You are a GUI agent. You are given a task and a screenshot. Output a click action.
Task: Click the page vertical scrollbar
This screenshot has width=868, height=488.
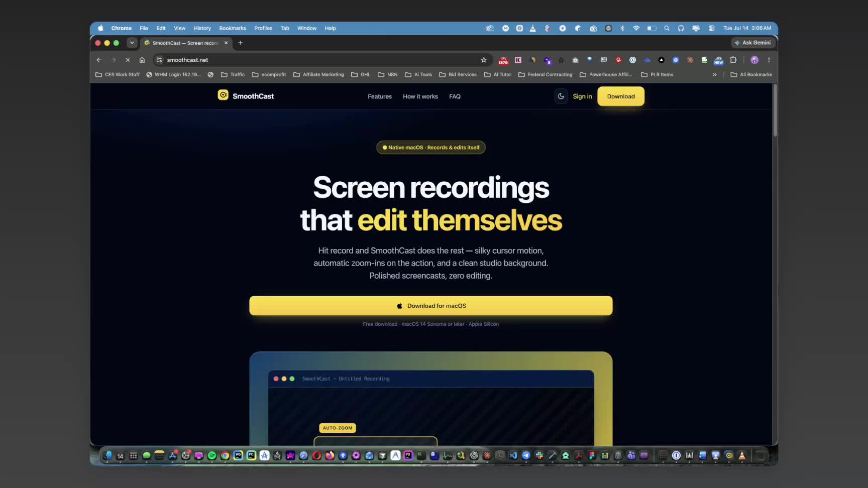coord(775,111)
